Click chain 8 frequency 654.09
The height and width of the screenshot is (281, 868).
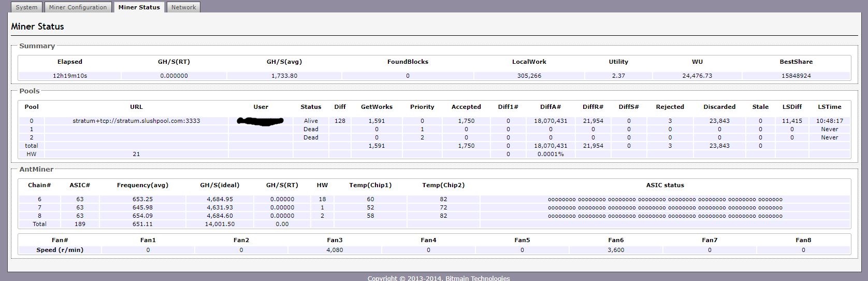tap(142, 216)
